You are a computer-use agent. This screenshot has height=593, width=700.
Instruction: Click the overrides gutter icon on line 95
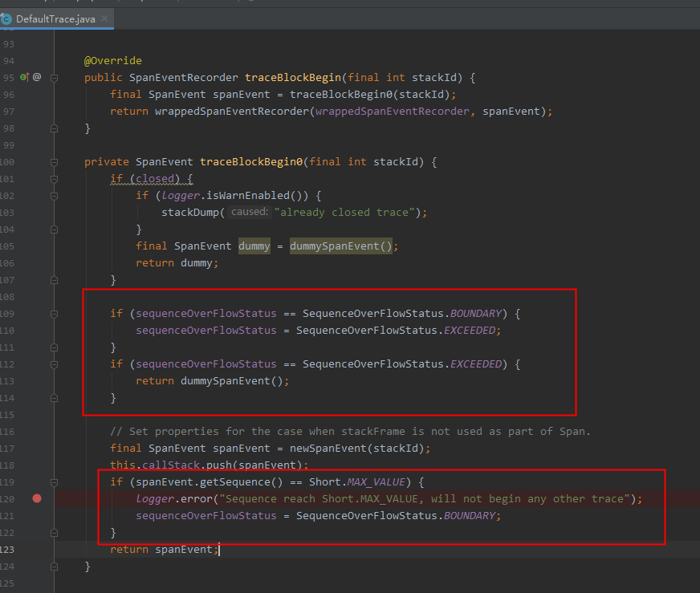[x=24, y=77]
